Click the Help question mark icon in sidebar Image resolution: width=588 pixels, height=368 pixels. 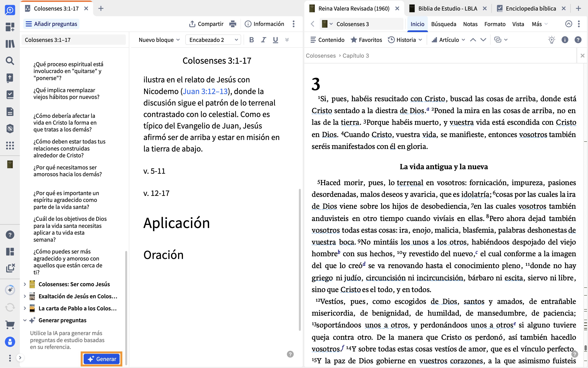point(10,235)
